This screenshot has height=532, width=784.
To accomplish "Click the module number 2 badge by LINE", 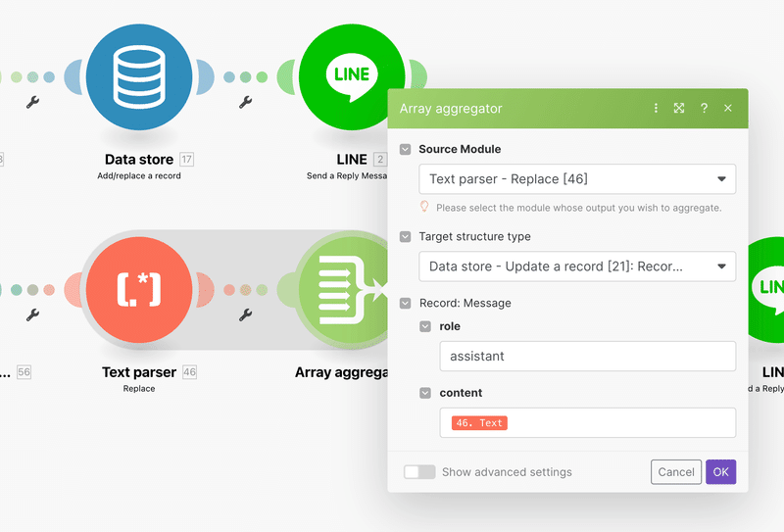I will click(380, 160).
